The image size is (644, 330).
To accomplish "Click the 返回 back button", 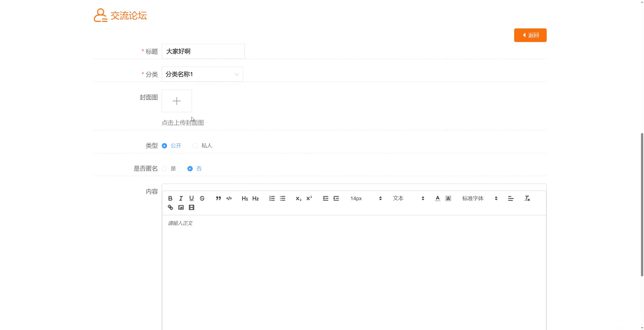I will pos(530,35).
